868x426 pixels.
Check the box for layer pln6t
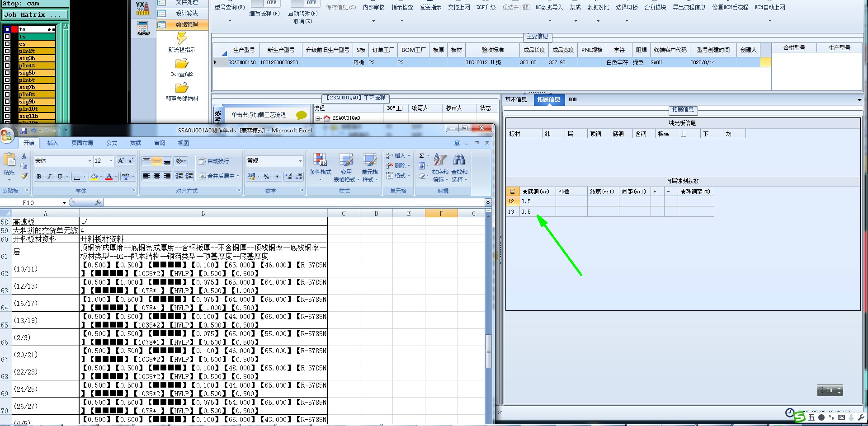[x=7, y=80]
